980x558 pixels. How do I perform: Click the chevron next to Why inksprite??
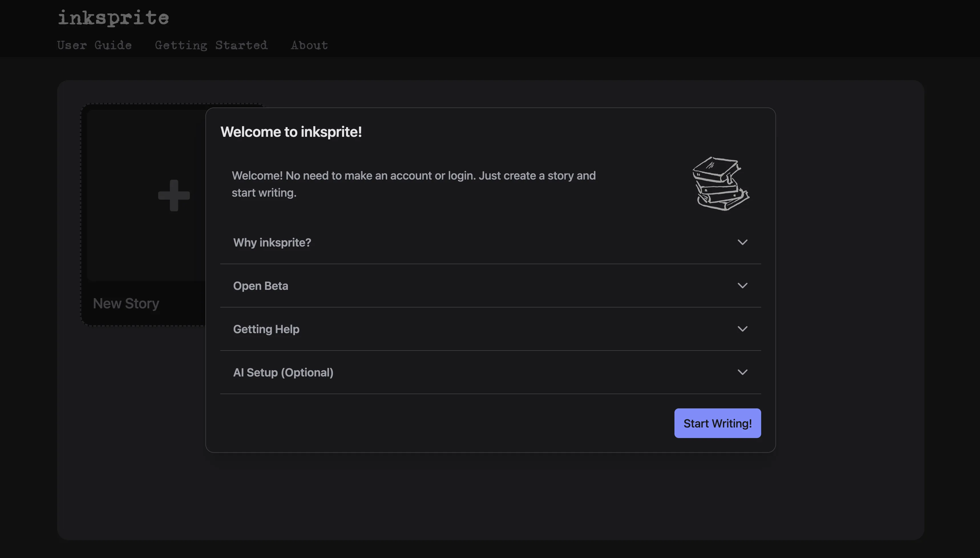click(x=742, y=242)
